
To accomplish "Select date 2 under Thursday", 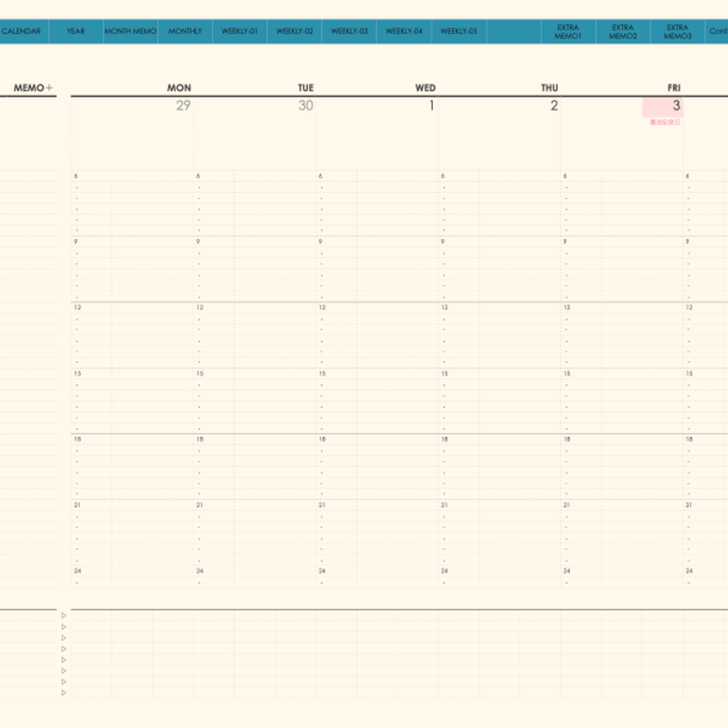I will [554, 105].
